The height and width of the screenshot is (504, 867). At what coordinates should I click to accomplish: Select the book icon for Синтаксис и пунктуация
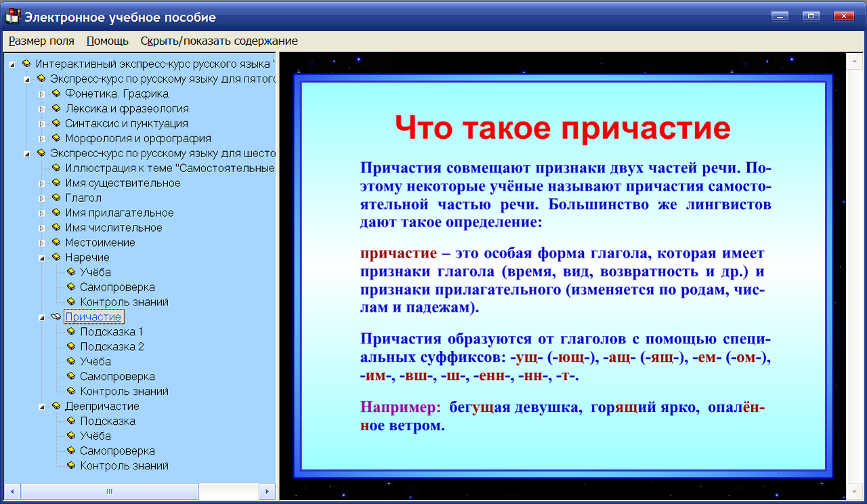point(55,123)
